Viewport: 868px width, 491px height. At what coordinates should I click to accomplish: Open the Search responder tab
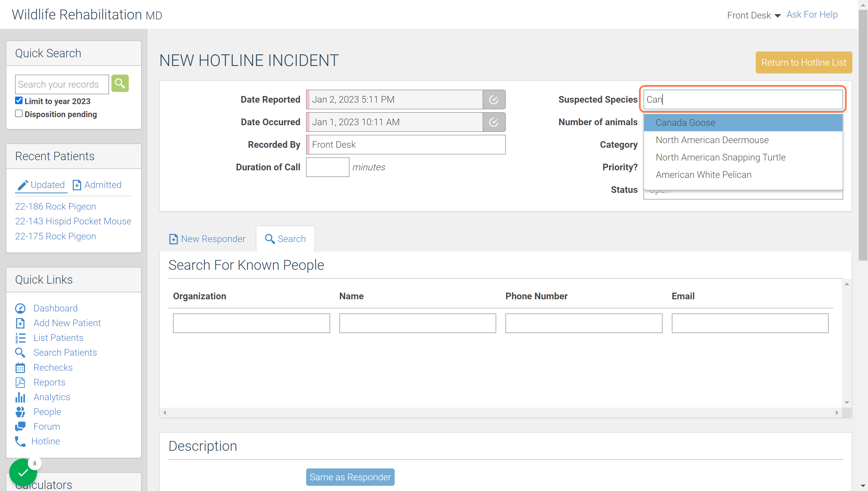click(285, 239)
